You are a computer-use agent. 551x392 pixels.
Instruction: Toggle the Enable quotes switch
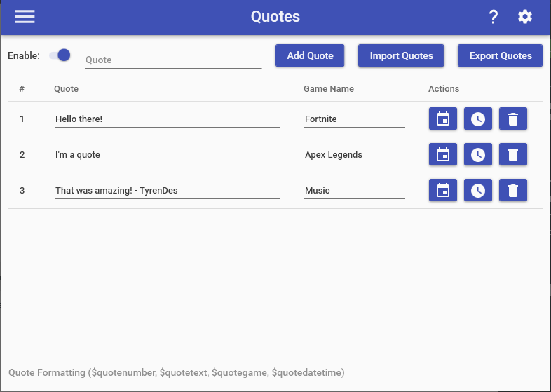(60, 55)
